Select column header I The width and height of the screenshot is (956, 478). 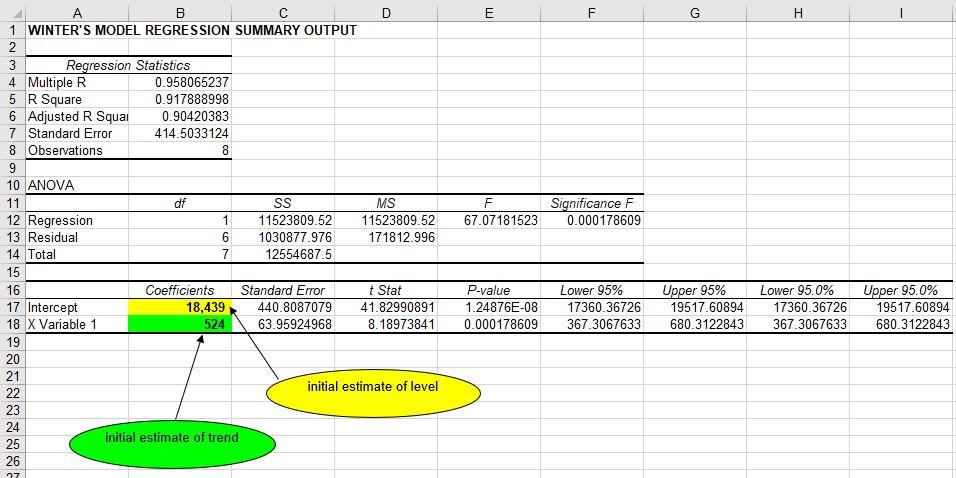click(x=901, y=12)
